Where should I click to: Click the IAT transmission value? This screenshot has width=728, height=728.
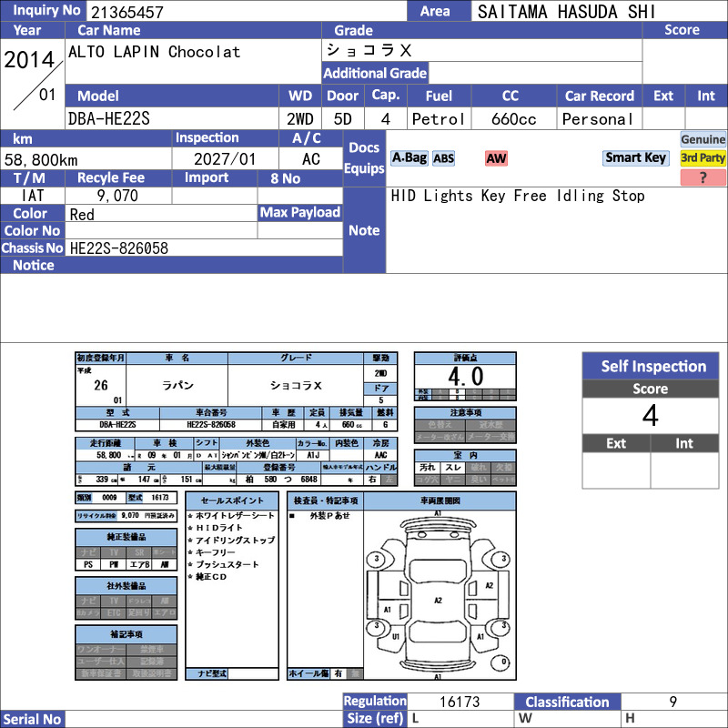point(33,196)
